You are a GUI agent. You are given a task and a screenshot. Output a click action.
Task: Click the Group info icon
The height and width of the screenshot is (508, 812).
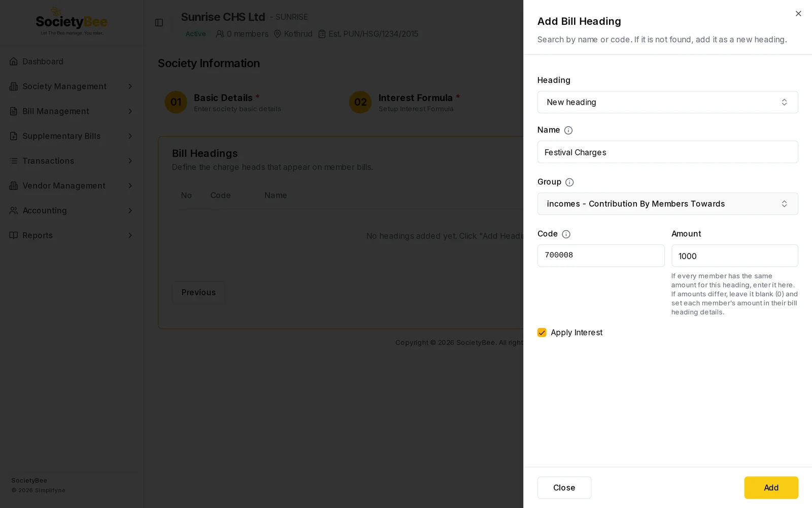tap(569, 182)
